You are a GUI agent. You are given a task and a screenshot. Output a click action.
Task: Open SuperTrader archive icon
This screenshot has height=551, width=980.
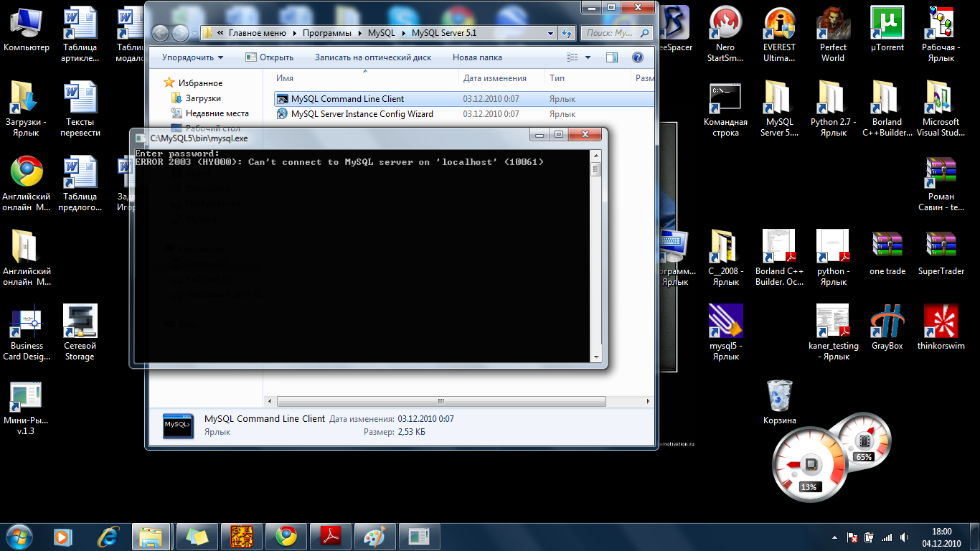[941, 253]
